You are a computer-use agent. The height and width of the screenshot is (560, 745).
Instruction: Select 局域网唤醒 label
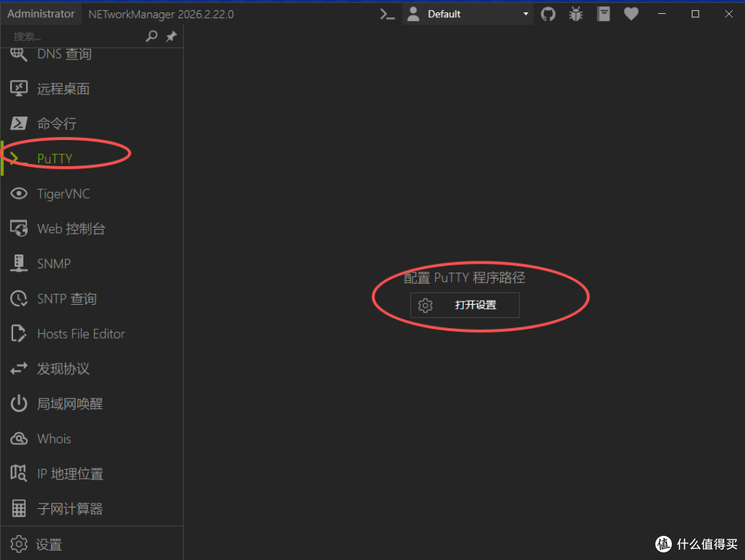point(70,403)
